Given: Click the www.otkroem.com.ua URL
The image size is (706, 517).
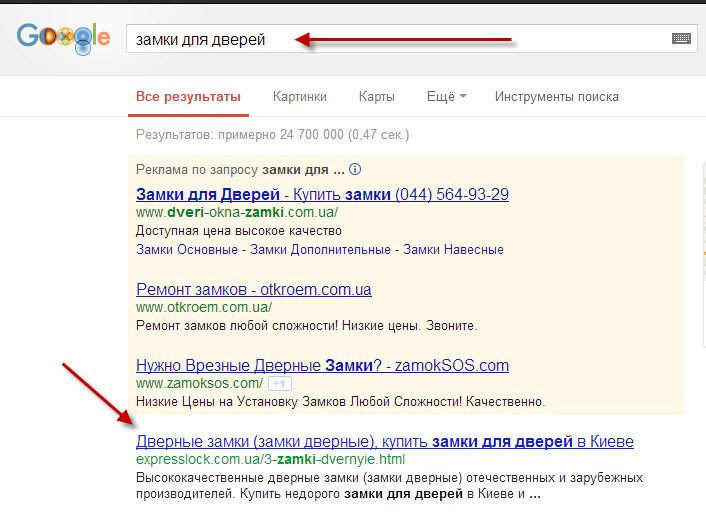Looking at the screenshot, I should click(204, 307).
